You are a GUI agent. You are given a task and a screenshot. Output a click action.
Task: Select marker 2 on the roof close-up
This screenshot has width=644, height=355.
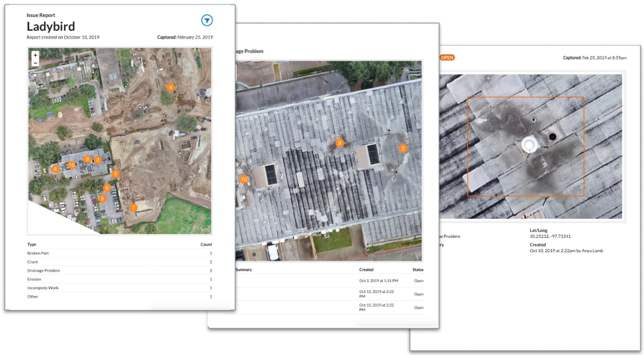point(403,148)
